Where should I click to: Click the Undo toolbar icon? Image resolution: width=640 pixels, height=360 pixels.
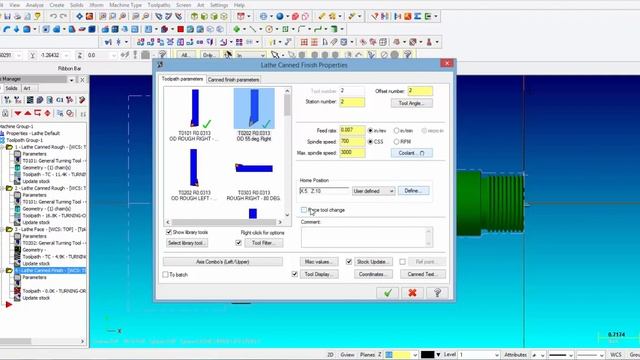point(53,16)
